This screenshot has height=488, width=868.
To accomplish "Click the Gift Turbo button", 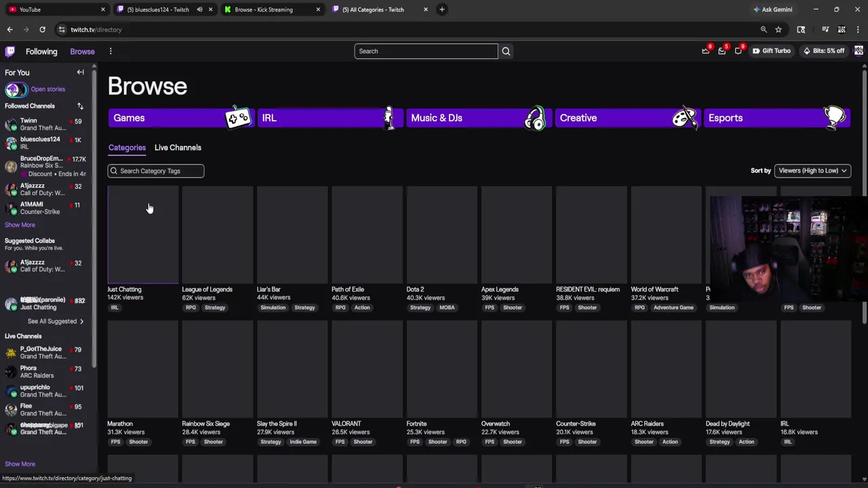I will (x=772, y=51).
